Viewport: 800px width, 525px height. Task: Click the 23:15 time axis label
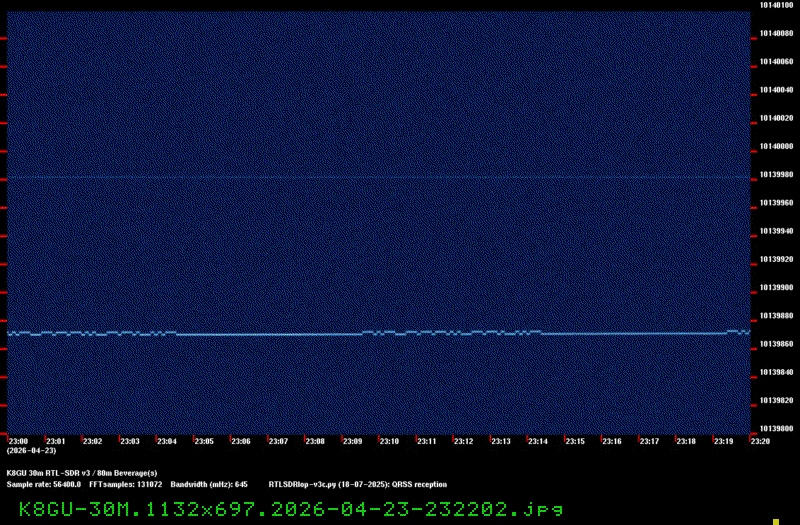click(575, 441)
